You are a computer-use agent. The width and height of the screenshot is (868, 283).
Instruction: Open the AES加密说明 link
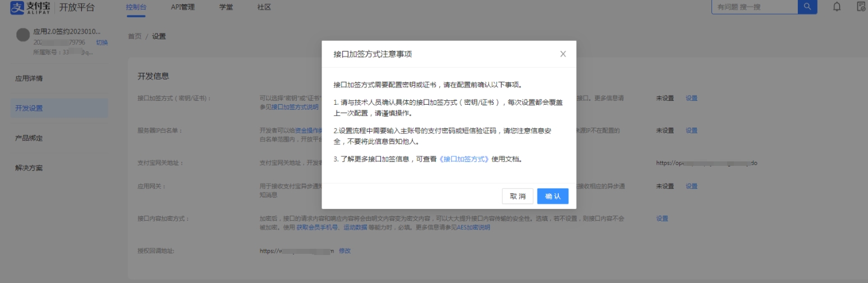(x=473, y=227)
